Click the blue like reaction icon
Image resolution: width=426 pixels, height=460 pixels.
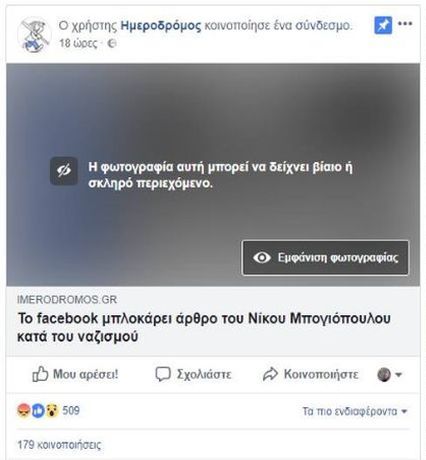[x=38, y=411]
